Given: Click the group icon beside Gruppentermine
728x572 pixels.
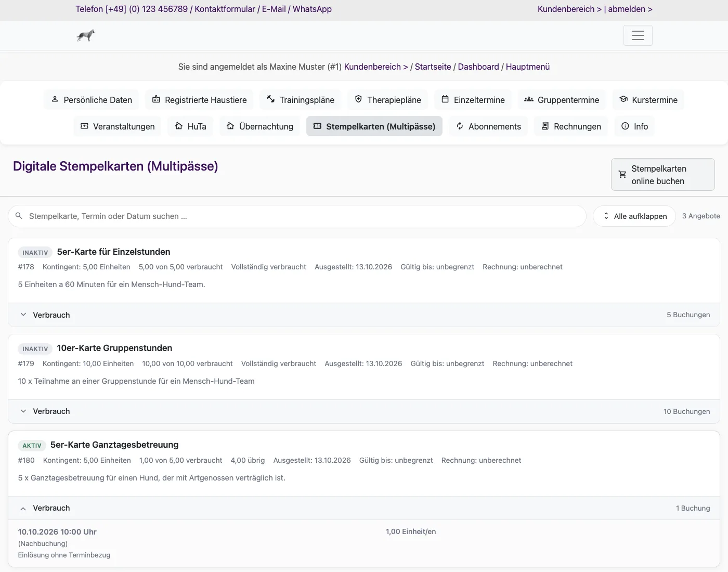Looking at the screenshot, I should (x=528, y=99).
